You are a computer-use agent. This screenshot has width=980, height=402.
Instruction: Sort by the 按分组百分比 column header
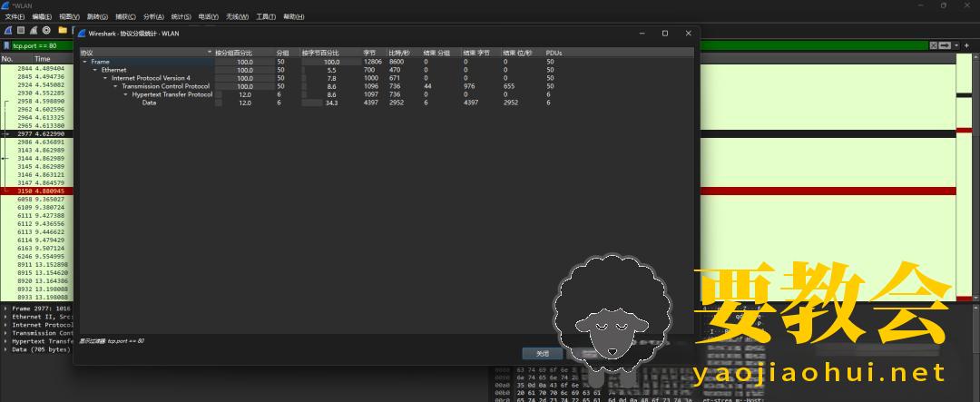coord(244,53)
